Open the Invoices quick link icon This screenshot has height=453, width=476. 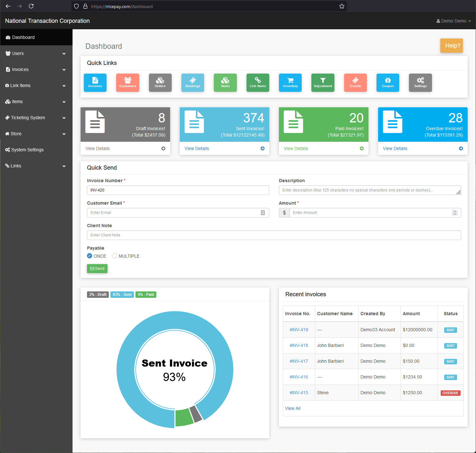coord(95,83)
